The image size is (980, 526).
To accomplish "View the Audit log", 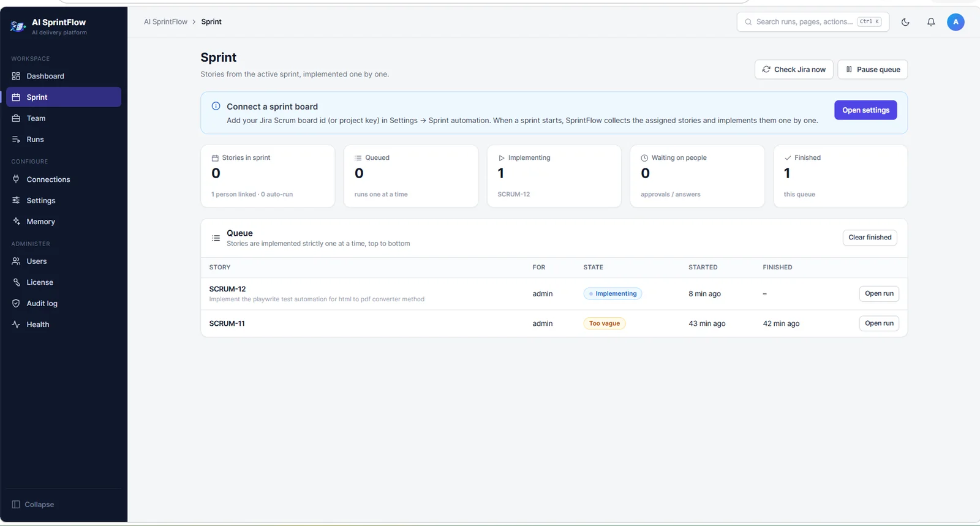I will [x=64, y=303].
